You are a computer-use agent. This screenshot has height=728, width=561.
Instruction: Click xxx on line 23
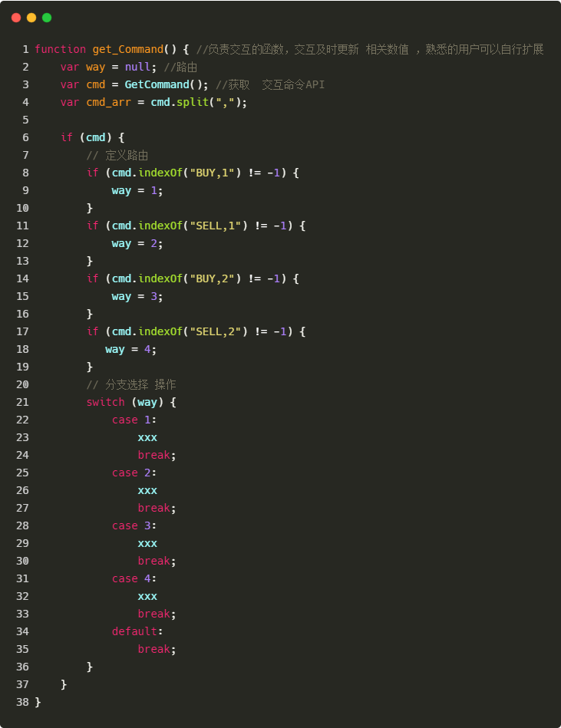147,437
